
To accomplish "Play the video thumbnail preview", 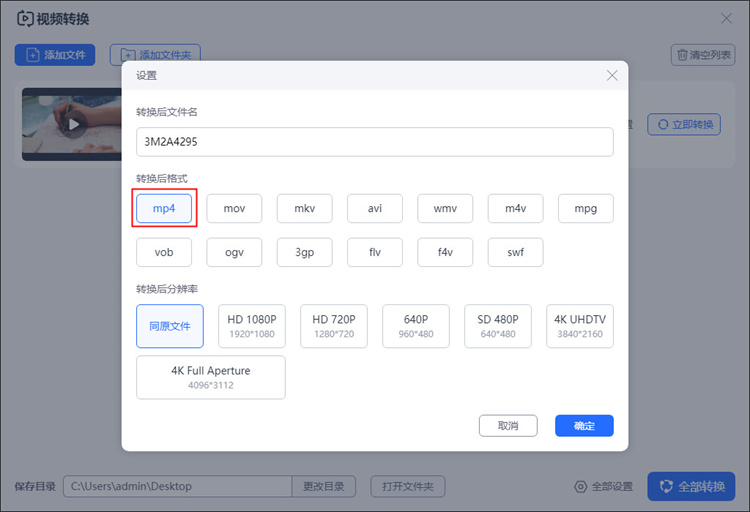I will (74, 125).
